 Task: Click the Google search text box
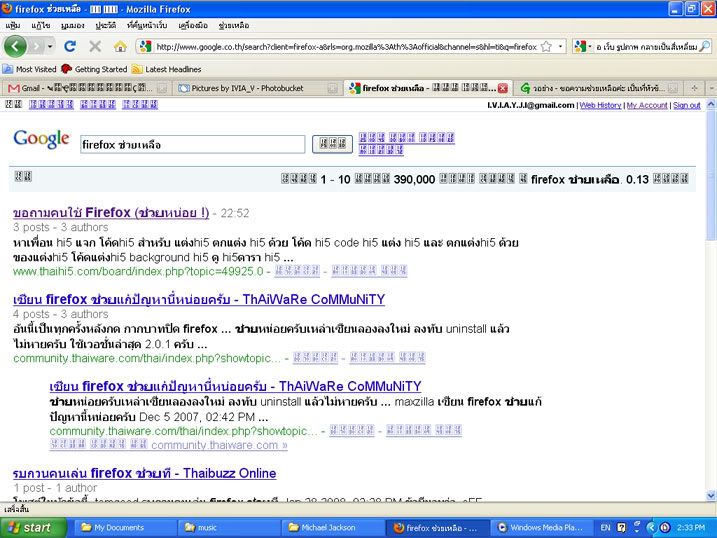coord(193,144)
